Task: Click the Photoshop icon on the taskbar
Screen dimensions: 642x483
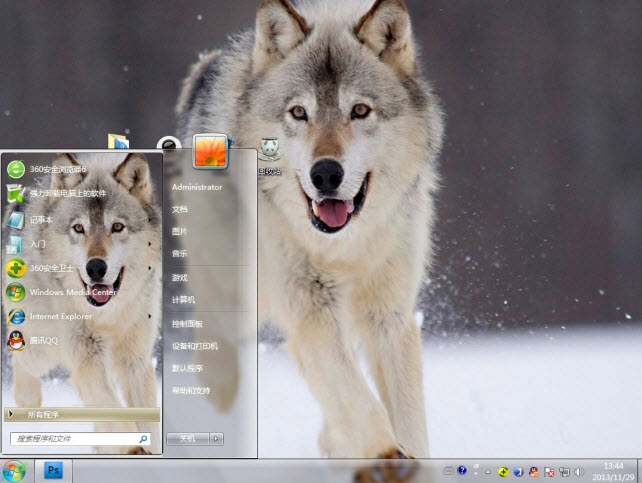Action: [x=54, y=470]
